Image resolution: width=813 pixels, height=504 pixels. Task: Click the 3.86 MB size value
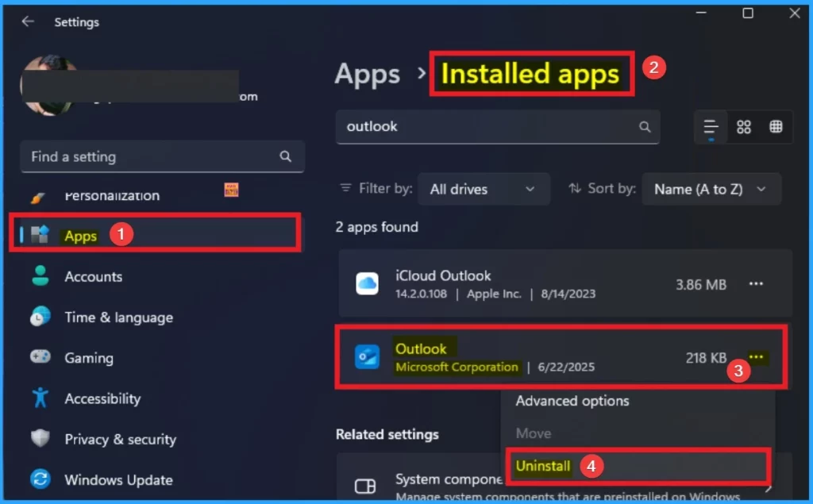pyautogui.click(x=701, y=284)
